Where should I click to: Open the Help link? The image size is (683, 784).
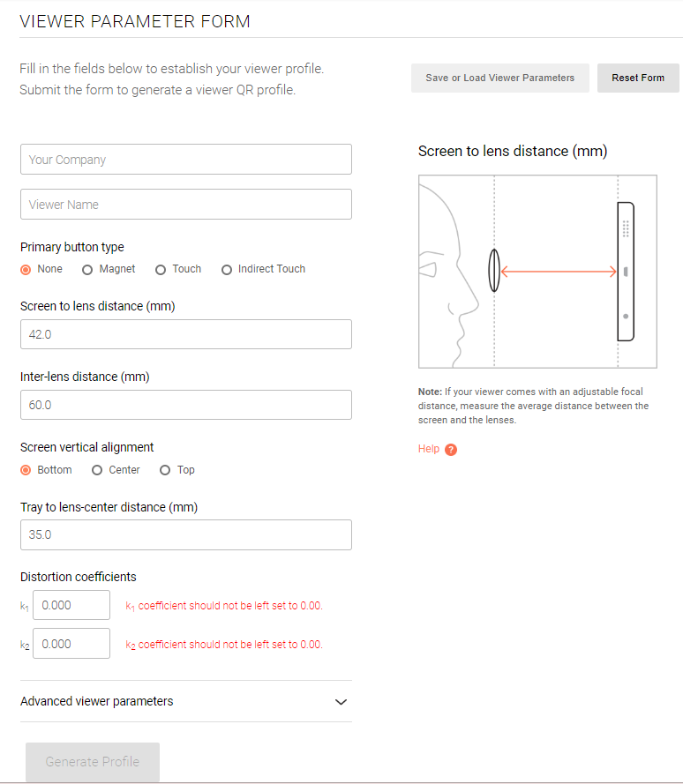[x=429, y=449]
